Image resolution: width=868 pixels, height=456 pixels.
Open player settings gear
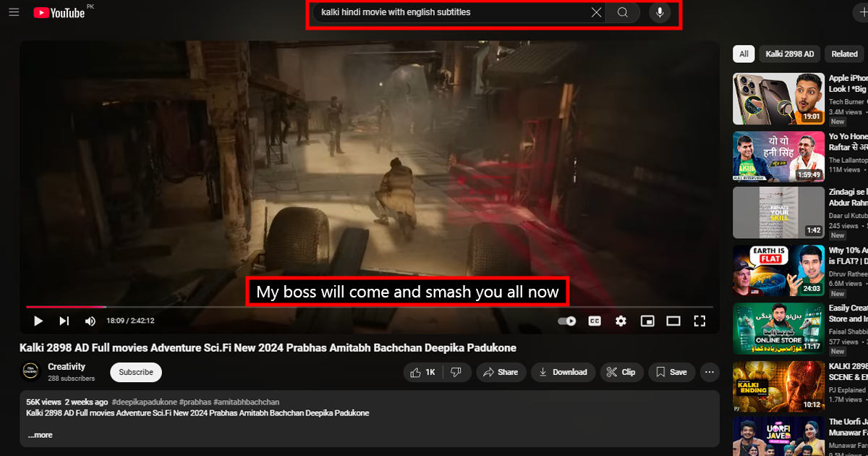click(x=621, y=321)
